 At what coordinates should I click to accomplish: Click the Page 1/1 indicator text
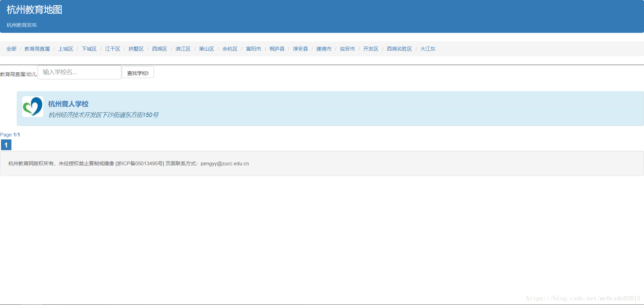10,135
